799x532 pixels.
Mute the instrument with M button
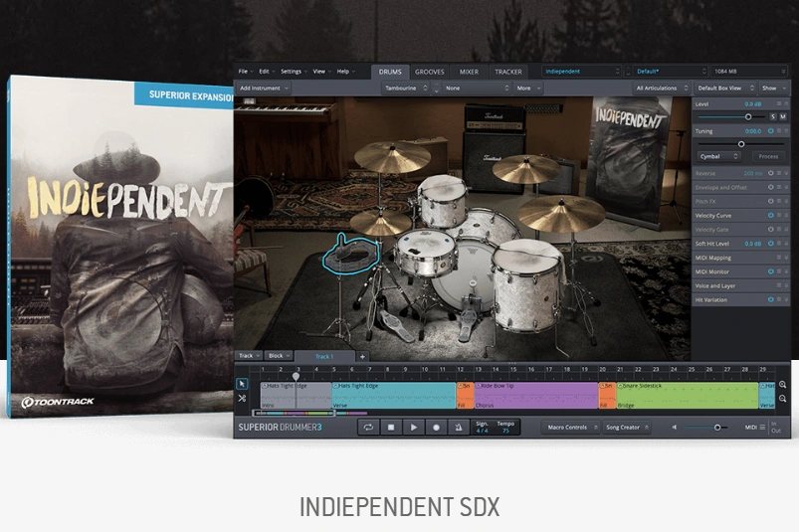(783, 116)
